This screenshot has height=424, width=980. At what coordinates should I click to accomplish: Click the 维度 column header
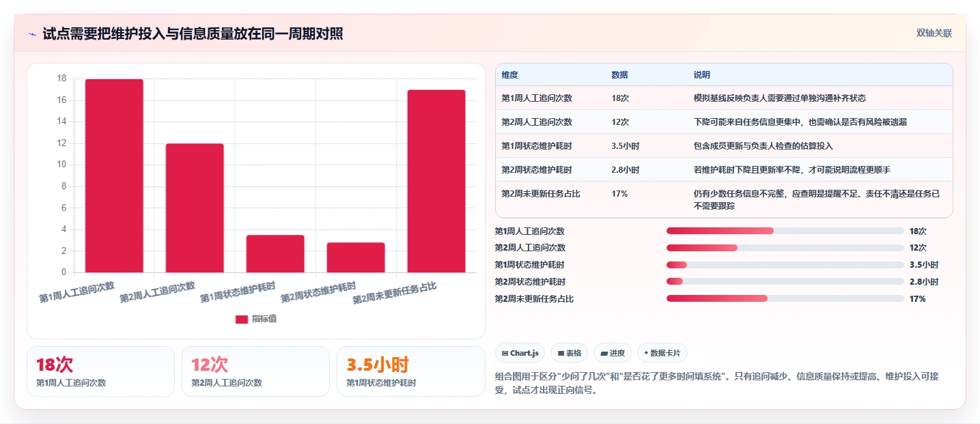[x=509, y=75]
